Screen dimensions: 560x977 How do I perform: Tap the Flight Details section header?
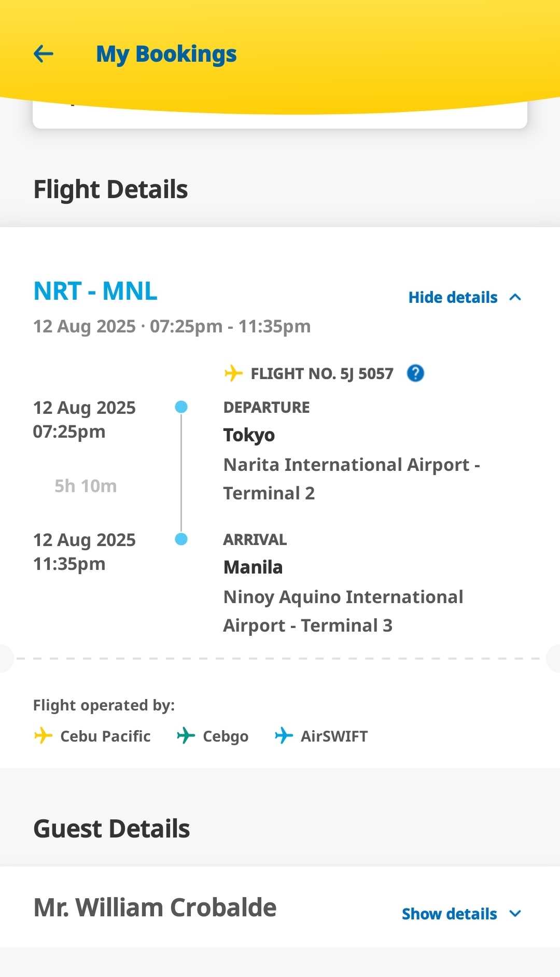click(x=110, y=189)
